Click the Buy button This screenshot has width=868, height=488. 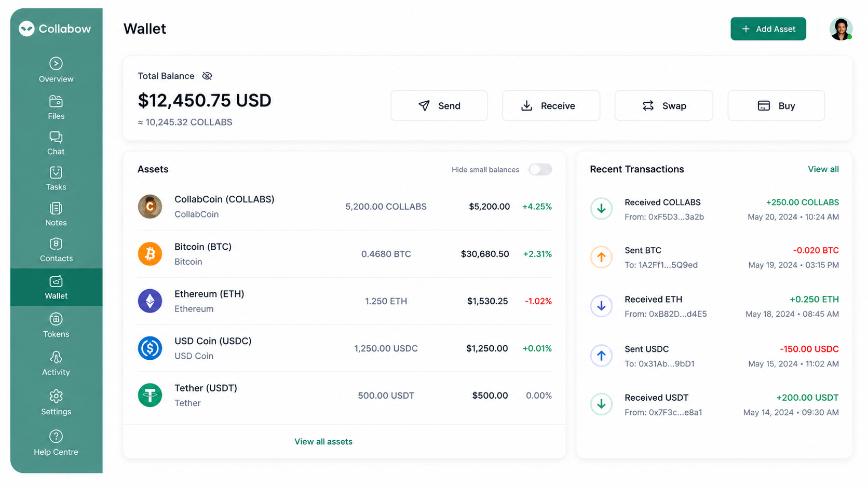776,106
